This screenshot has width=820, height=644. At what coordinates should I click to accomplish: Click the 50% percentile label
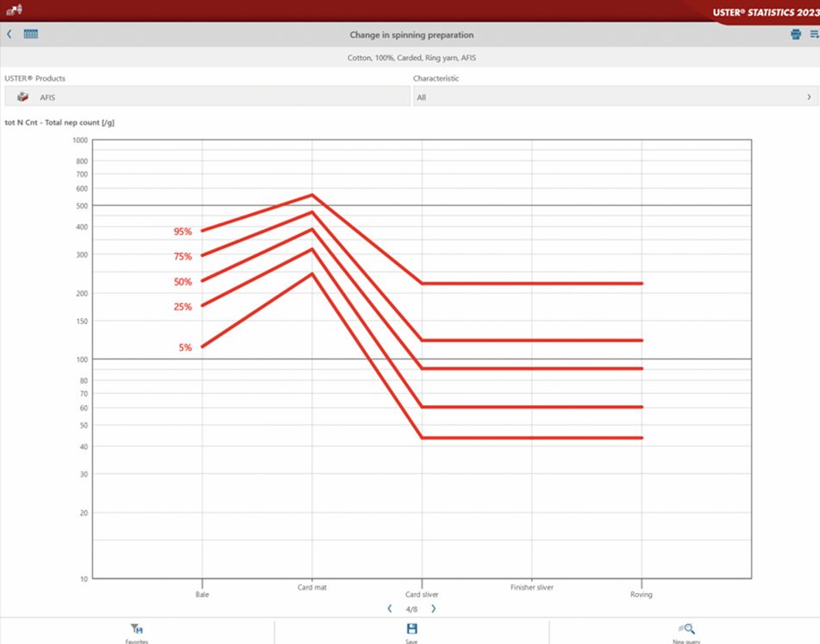click(183, 282)
